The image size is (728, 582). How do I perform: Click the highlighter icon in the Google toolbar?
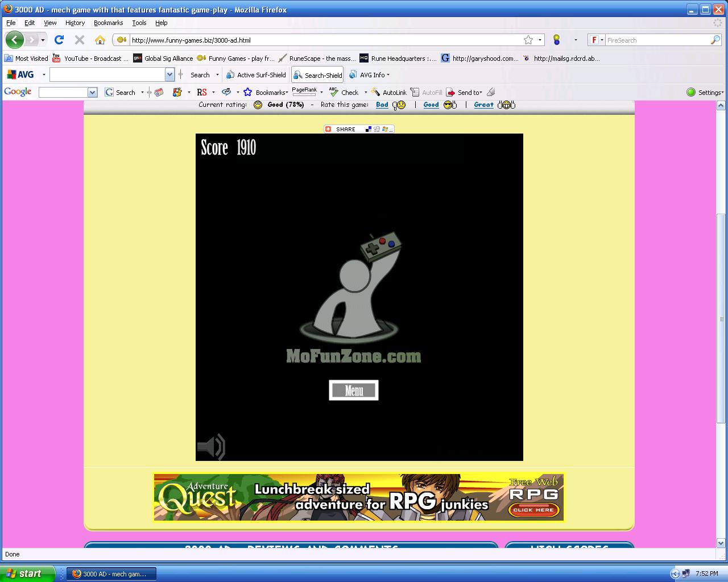click(x=491, y=92)
